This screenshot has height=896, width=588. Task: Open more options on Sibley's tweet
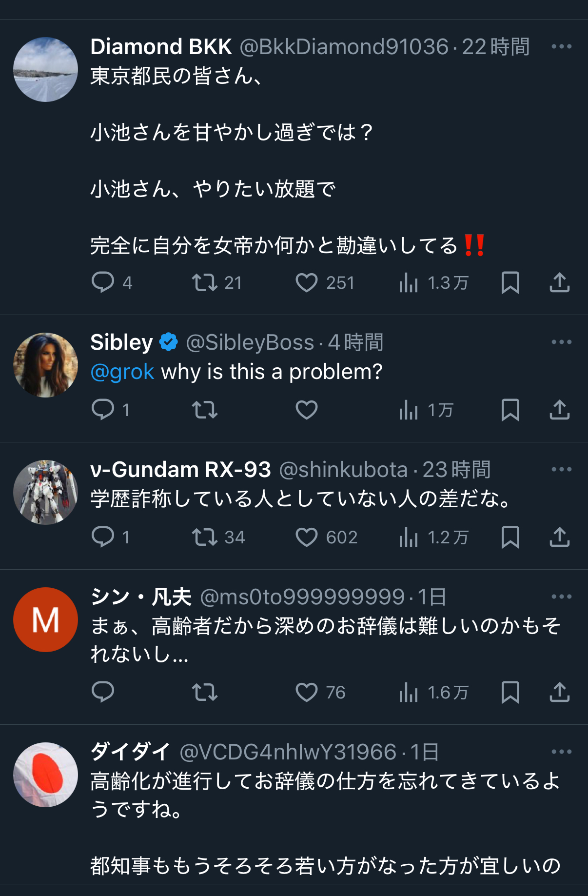(x=561, y=342)
